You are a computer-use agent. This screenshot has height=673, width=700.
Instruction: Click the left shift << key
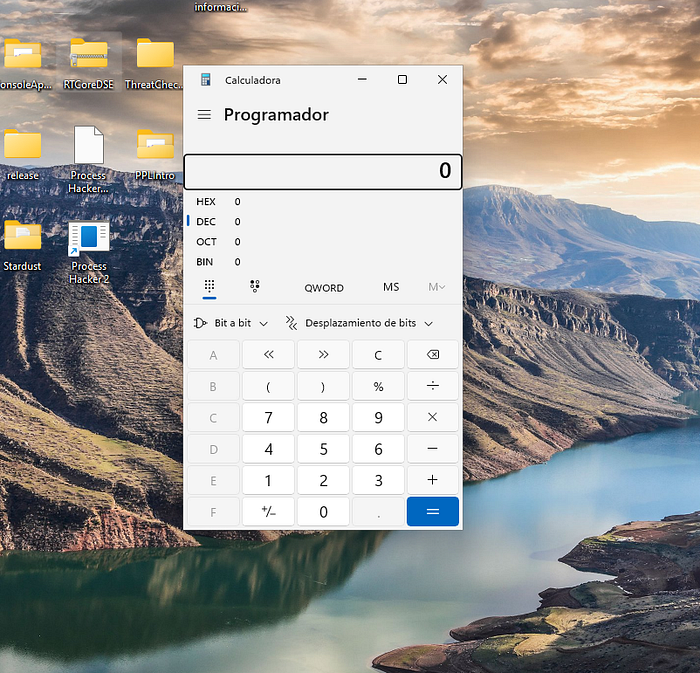[x=268, y=354]
